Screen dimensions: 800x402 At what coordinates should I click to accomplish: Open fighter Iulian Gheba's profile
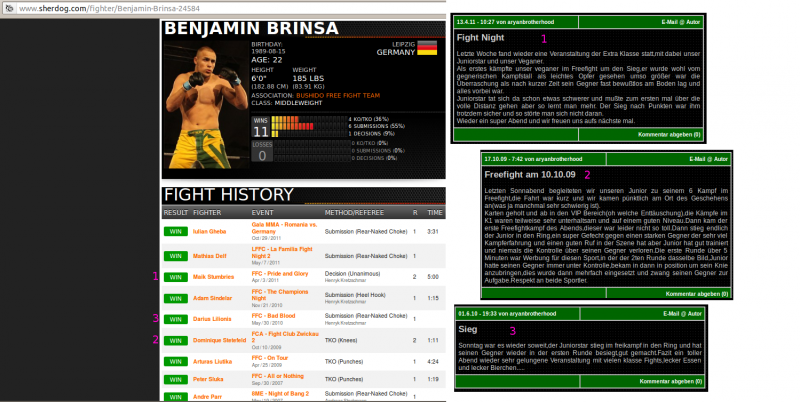(209, 232)
